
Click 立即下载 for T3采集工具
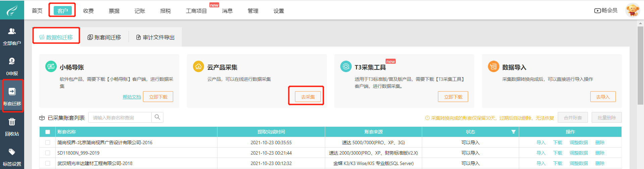pos(453,97)
